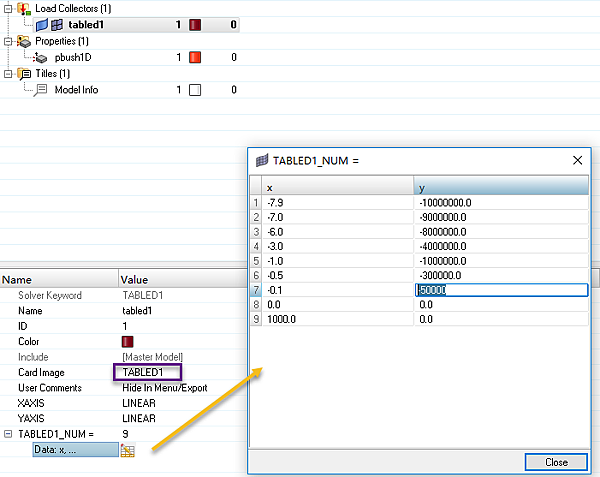Image resolution: width=600 pixels, height=477 pixels.
Task: Click the x column header
Action: tap(338, 186)
